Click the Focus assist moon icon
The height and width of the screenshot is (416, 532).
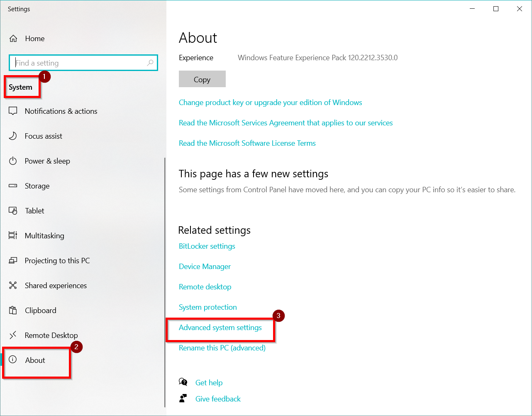(13, 136)
